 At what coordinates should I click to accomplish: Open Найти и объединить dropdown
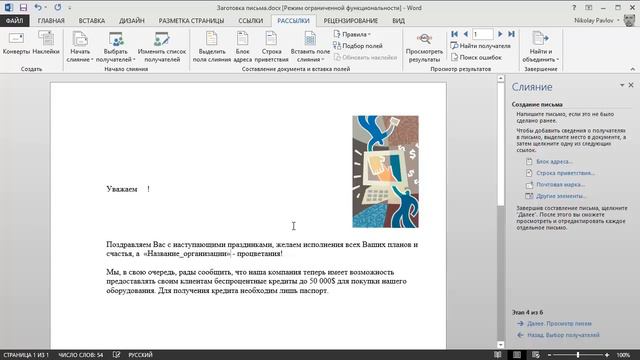point(540,47)
